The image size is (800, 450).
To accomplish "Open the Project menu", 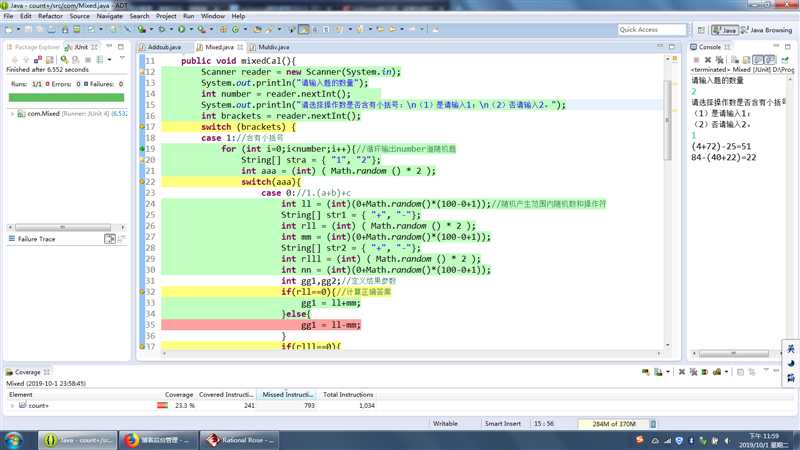I will tap(166, 16).
